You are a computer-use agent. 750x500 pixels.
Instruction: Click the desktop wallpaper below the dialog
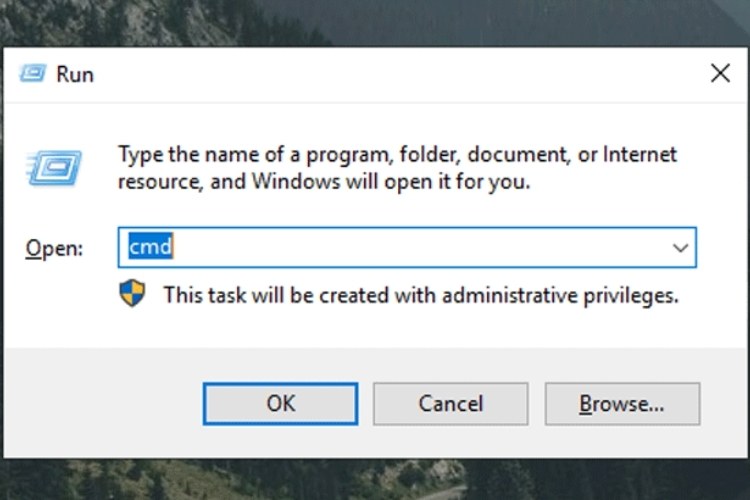(400, 480)
